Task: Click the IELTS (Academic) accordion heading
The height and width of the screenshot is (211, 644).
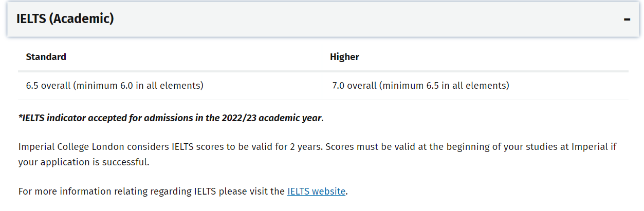Action: pos(65,19)
